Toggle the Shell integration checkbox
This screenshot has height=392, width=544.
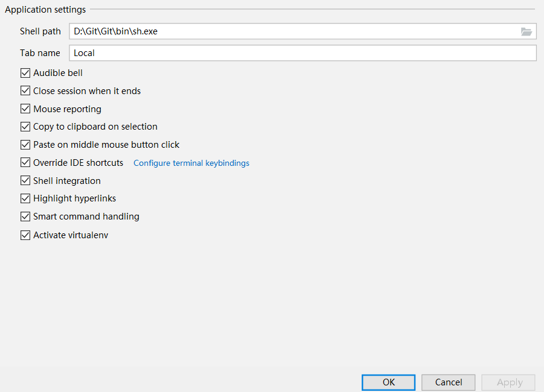[25, 180]
